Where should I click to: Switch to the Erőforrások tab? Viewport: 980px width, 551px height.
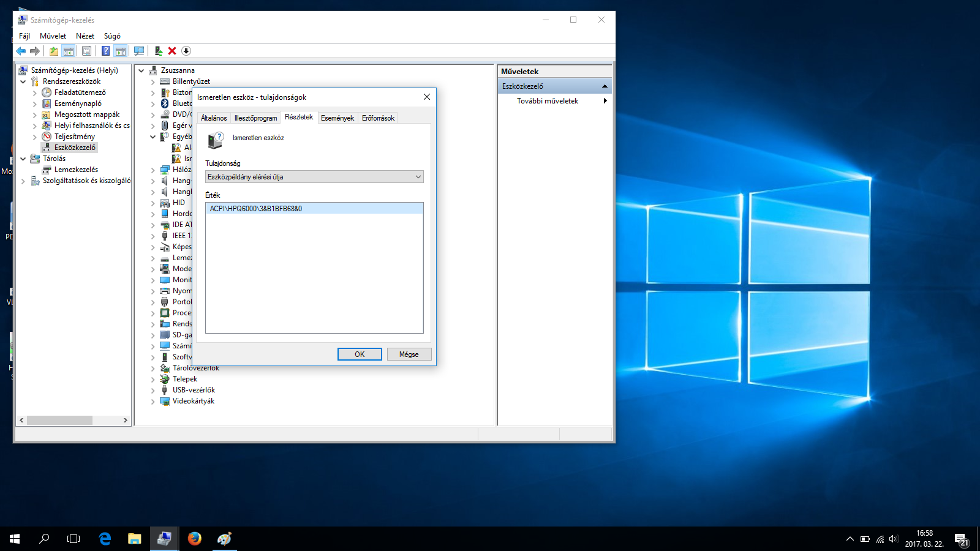pos(378,118)
